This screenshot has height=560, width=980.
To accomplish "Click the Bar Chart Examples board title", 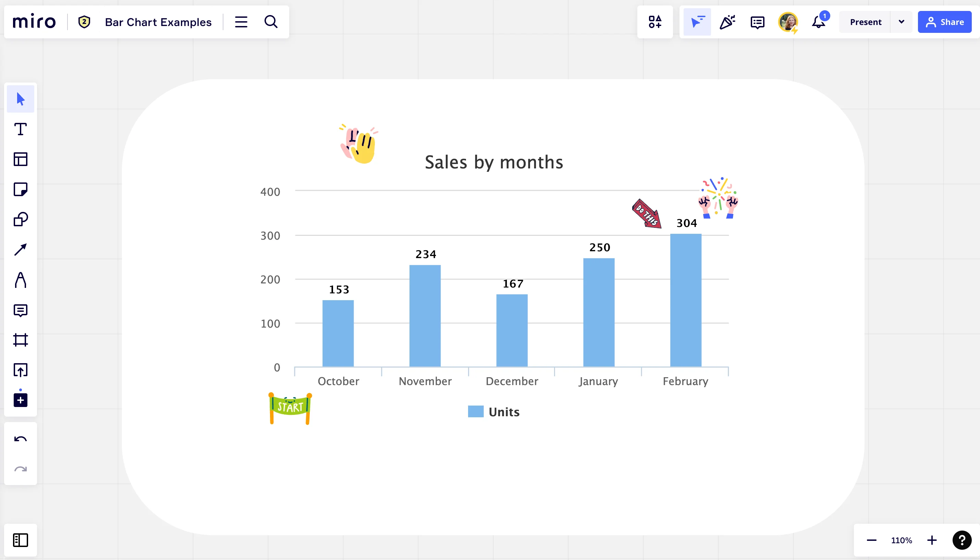I will (x=158, y=22).
